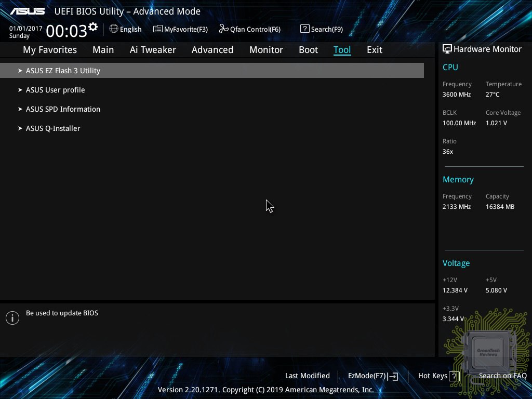Click CPU temperature value 27°C
This screenshot has width=532, height=399.
493,95
